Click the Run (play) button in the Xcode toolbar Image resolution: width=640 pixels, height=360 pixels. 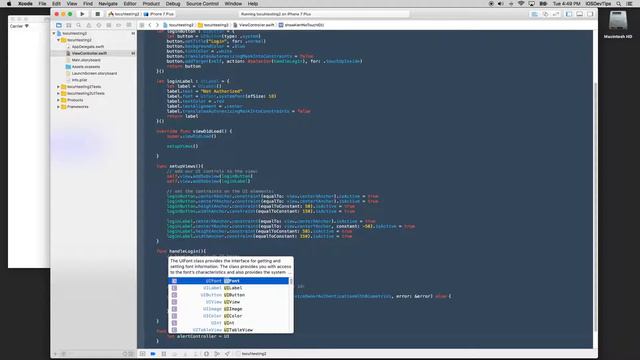tap(82, 14)
